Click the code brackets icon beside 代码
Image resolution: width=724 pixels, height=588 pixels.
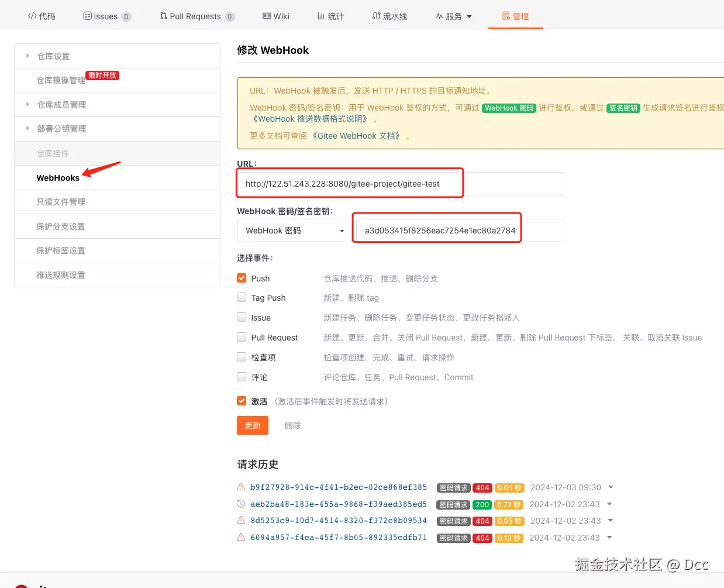(x=32, y=16)
